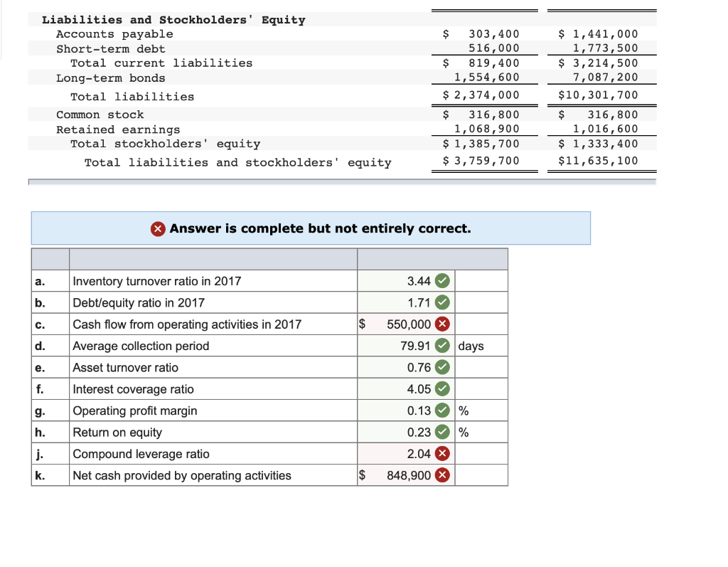Click 'Asset turnover ratio' label

click(x=125, y=368)
